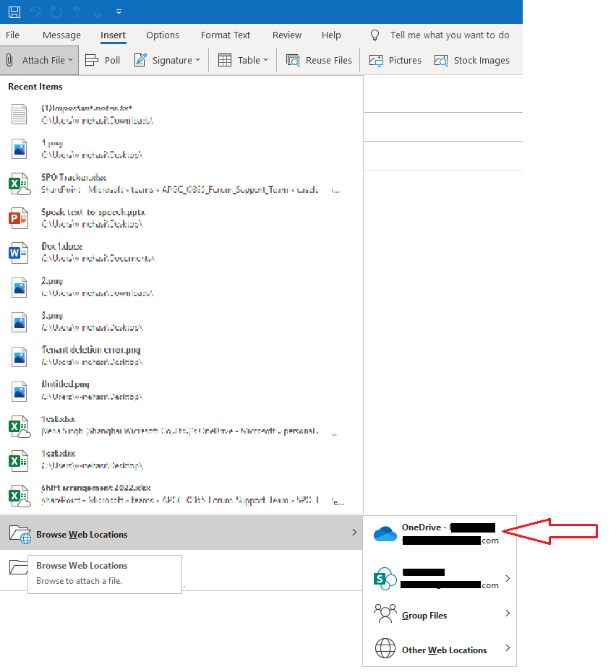This screenshot has height=672, width=616.
Task: Attach the text file icon for Important notes.txt
Action: coord(20,114)
